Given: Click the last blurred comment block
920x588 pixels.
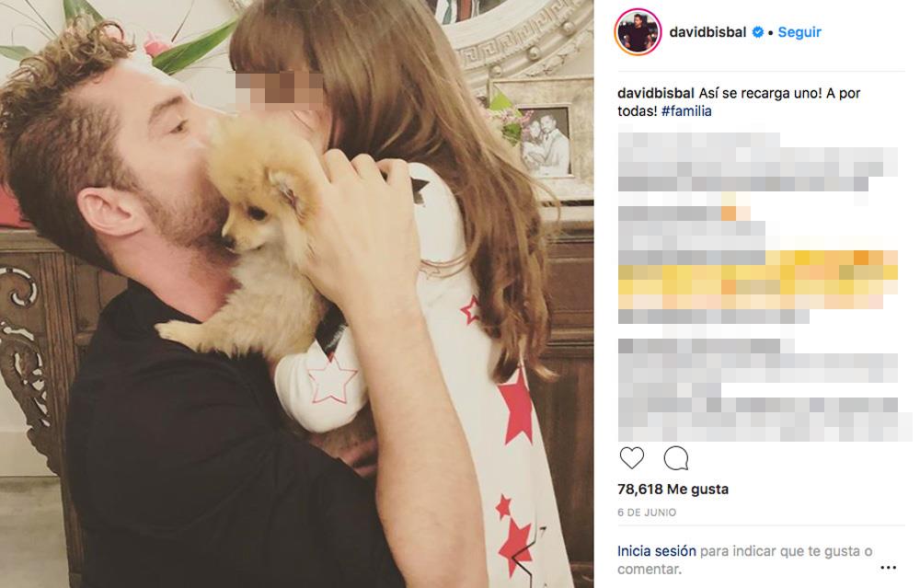Looking at the screenshot, I should click(762, 390).
